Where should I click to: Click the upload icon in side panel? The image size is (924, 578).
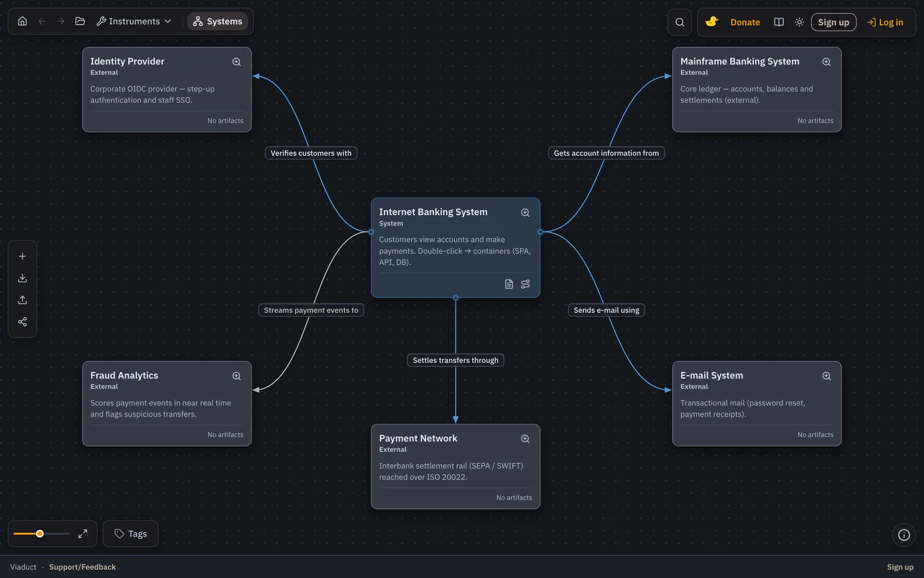pyautogui.click(x=23, y=300)
